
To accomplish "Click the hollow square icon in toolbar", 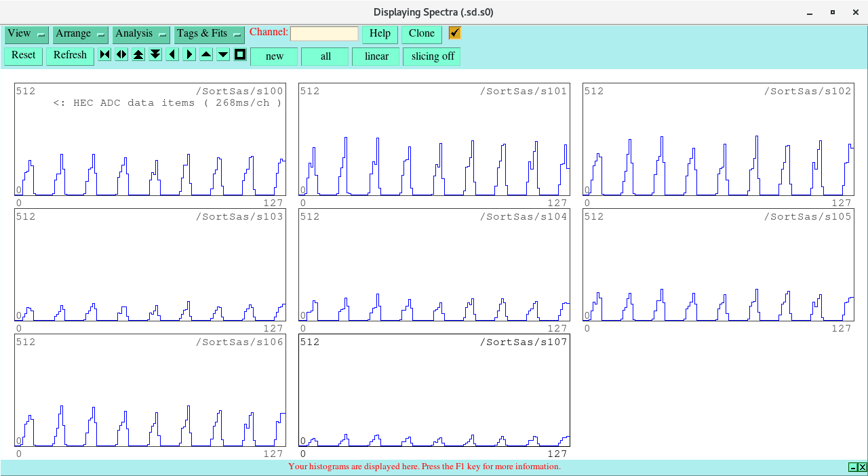I will tap(240, 55).
